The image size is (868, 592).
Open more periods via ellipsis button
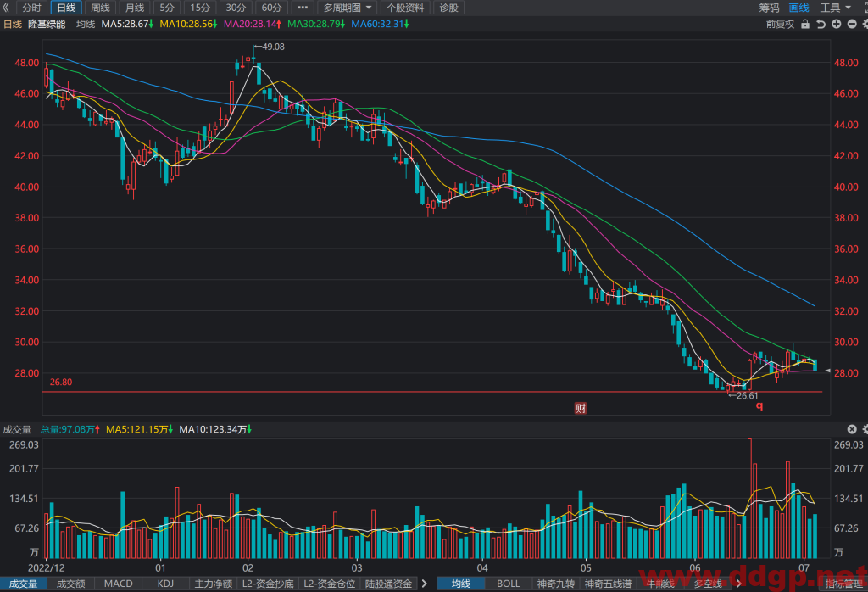pyautogui.click(x=303, y=7)
